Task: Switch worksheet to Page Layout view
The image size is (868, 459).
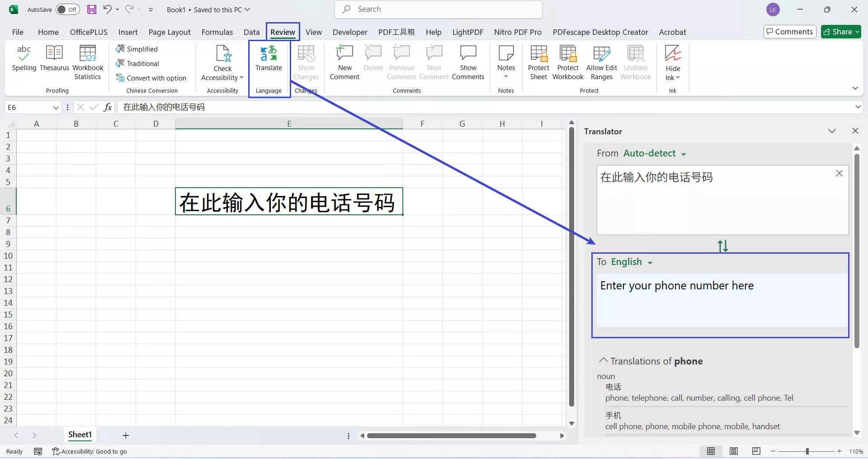Action: click(x=733, y=451)
